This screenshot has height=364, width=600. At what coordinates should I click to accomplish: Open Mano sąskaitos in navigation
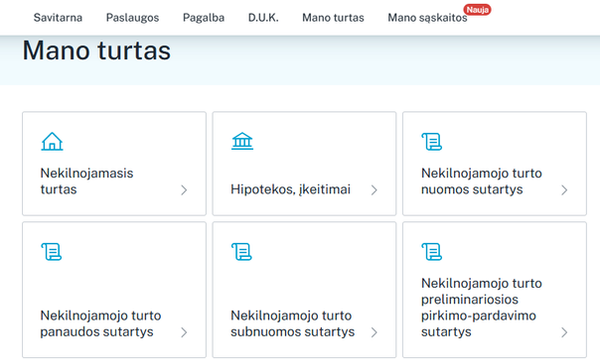pos(427,18)
